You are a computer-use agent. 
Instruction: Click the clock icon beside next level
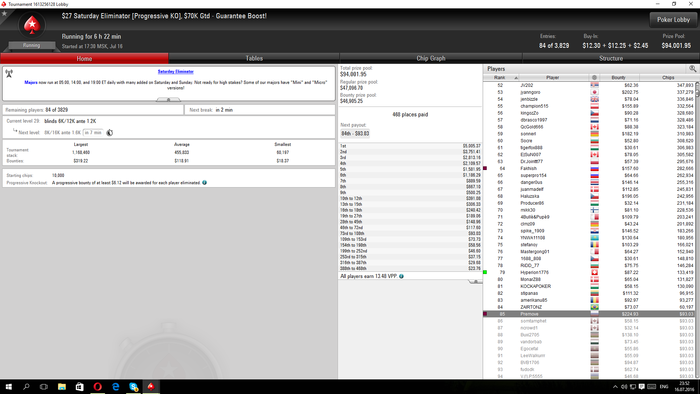[109, 133]
